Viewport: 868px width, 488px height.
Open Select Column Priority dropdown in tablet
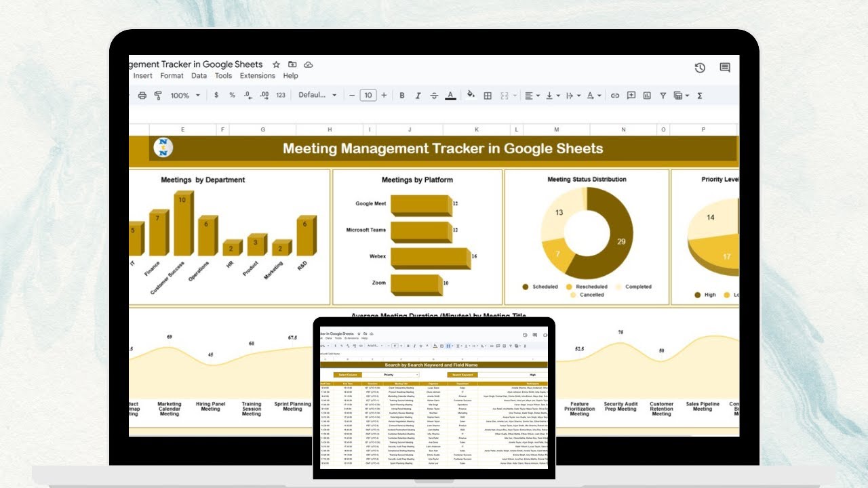coord(390,374)
